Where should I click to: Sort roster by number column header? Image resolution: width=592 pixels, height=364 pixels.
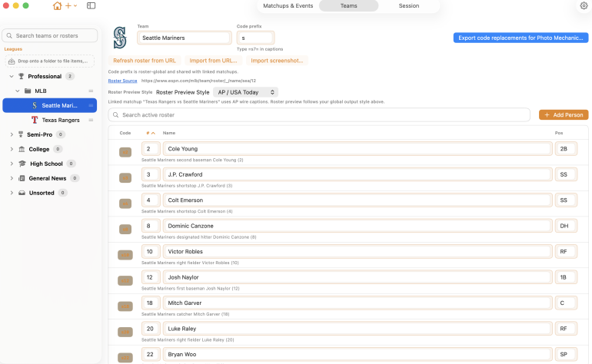click(150, 133)
